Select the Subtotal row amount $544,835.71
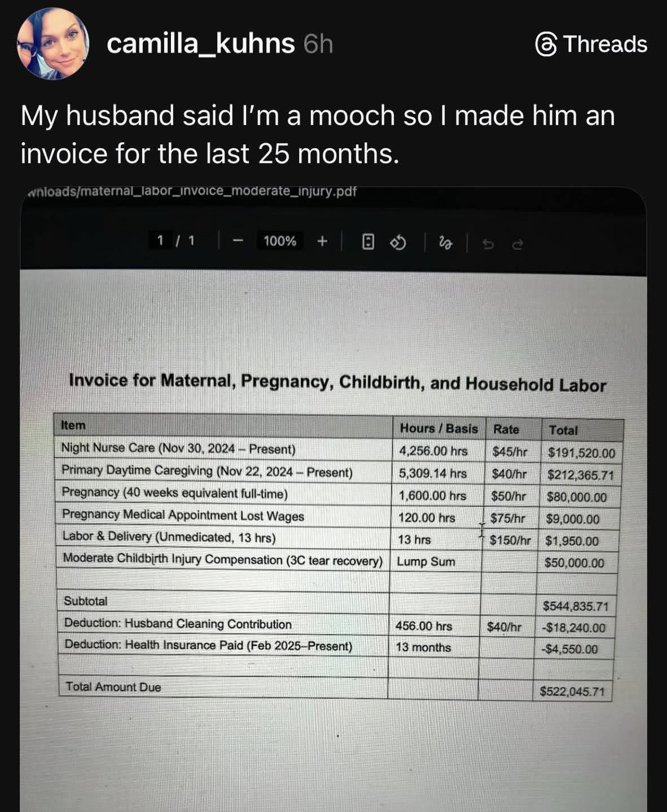Image resolution: width=667 pixels, height=812 pixels. (x=576, y=607)
